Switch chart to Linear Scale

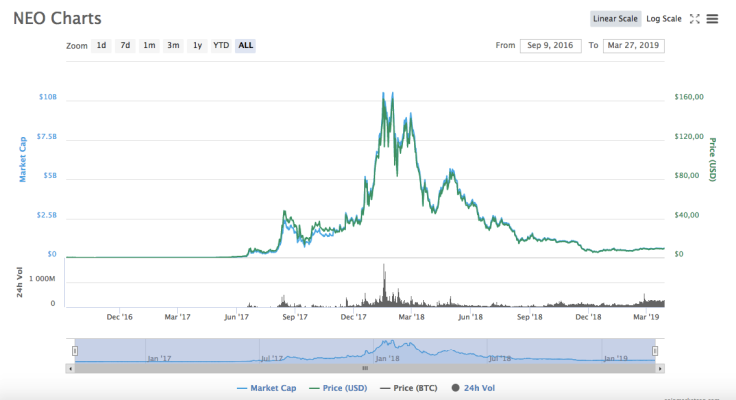[x=615, y=19]
